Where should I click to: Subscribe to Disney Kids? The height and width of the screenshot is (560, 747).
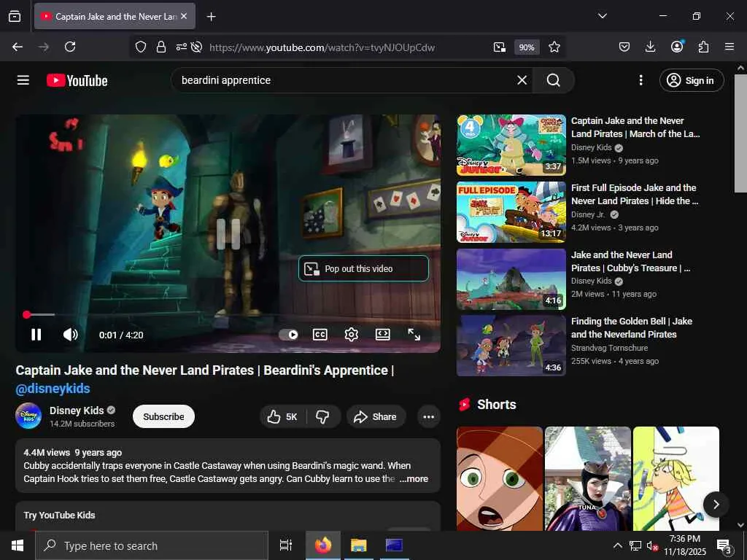(x=163, y=416)
